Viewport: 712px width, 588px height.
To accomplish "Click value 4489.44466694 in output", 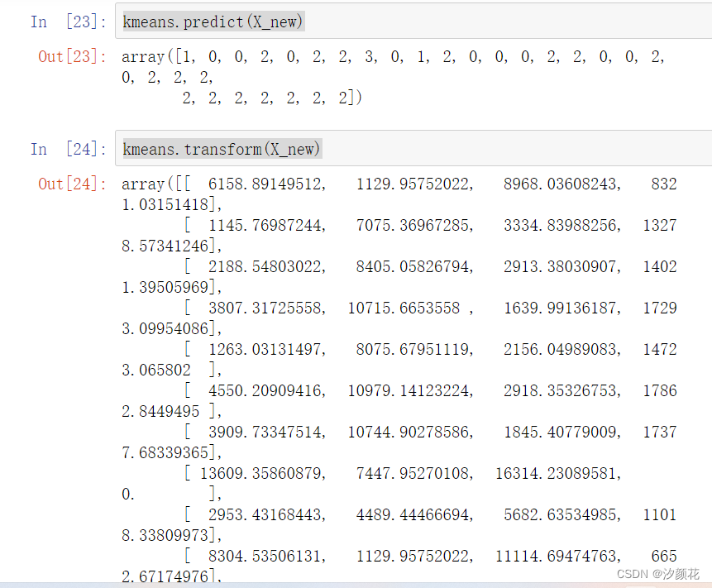I will click(x=414, y=514).
